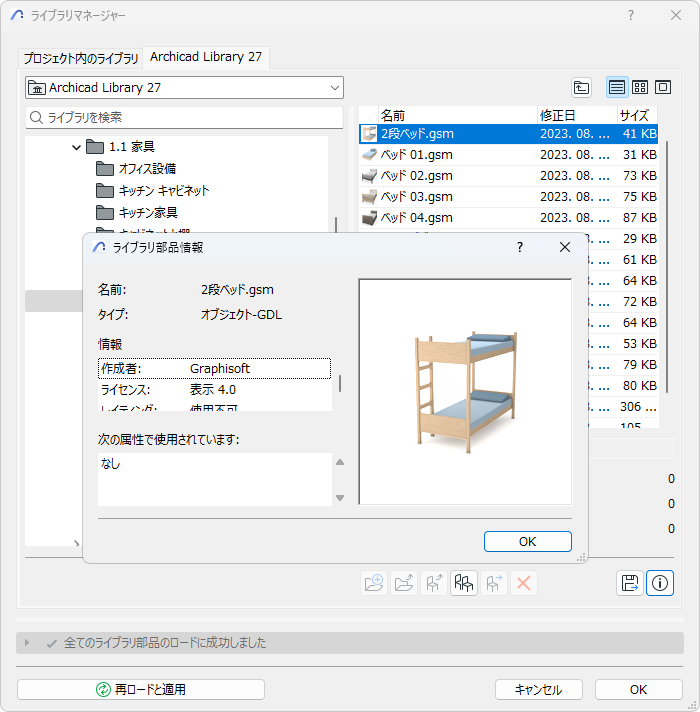Select the ベッド 04.gsm row
The height and width of the screenshot is (712, 700).
[508, 218]
